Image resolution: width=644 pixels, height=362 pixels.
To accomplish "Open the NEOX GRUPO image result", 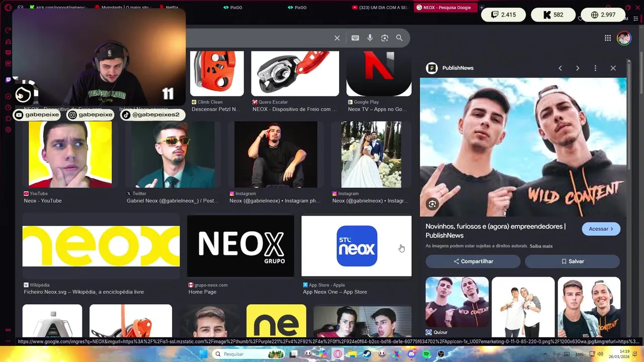I will (240, 246).
